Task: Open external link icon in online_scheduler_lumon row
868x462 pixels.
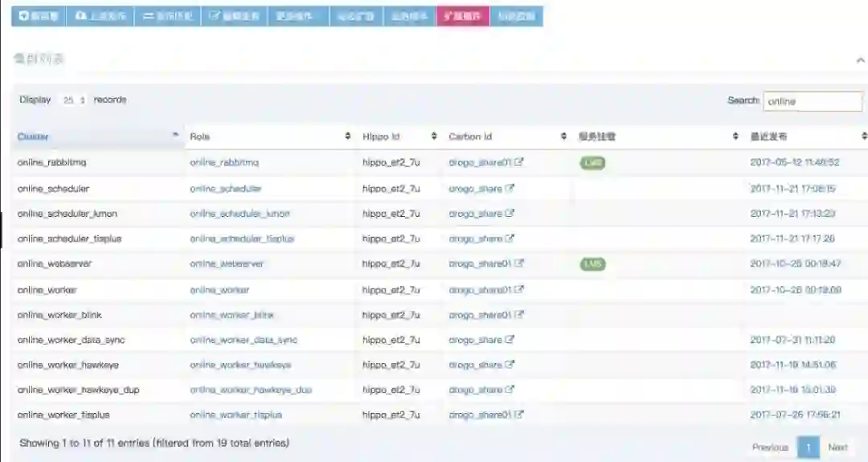Action: point(510,213)
